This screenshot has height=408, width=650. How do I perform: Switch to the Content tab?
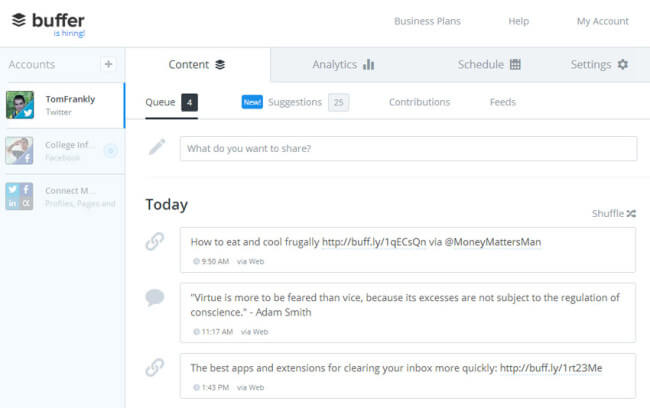pyautogui.click(x=197, y=65)
